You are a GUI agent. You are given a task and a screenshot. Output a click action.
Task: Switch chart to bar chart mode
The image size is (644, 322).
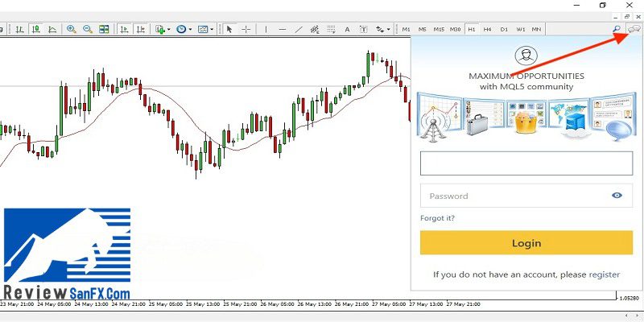[x=19, y=29]
